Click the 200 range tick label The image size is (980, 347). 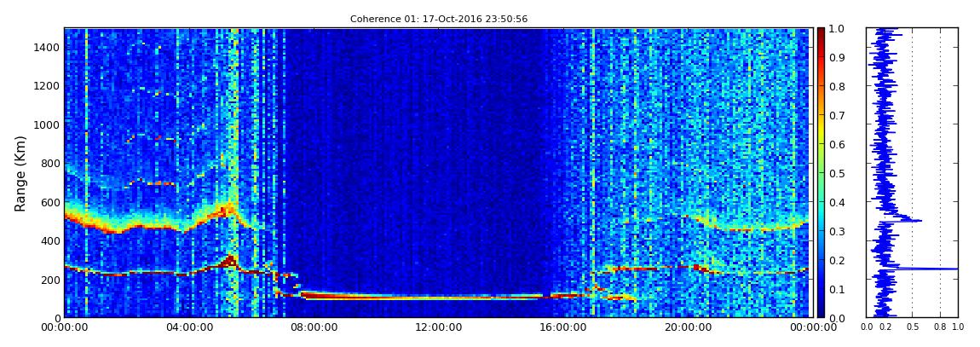(50, 280)
